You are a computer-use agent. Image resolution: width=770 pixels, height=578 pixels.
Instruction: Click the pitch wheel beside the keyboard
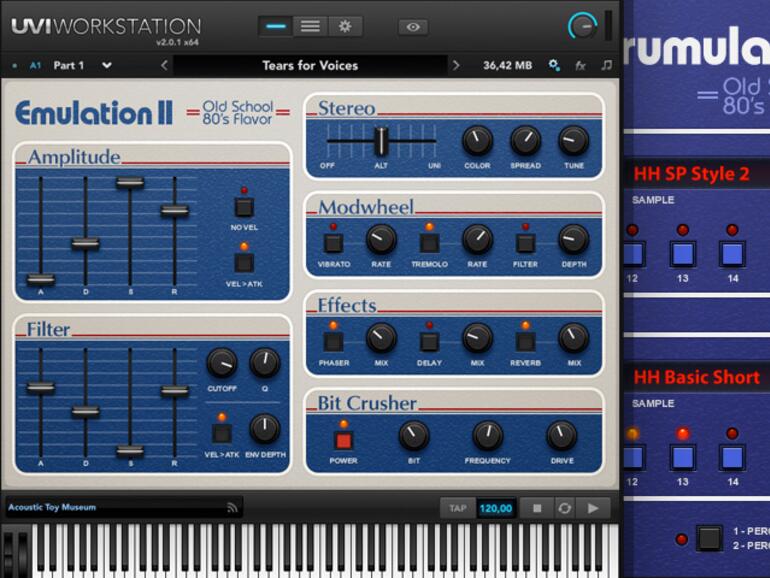(8, 551)
